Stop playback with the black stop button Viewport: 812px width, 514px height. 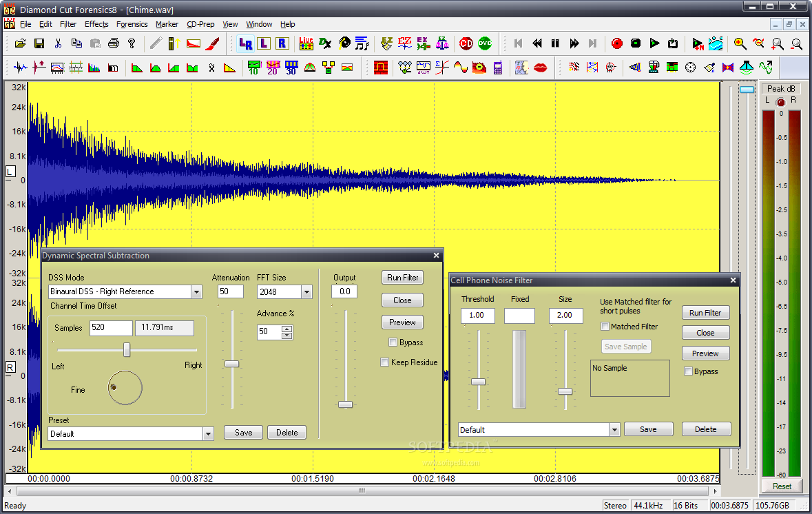(636, 44)
